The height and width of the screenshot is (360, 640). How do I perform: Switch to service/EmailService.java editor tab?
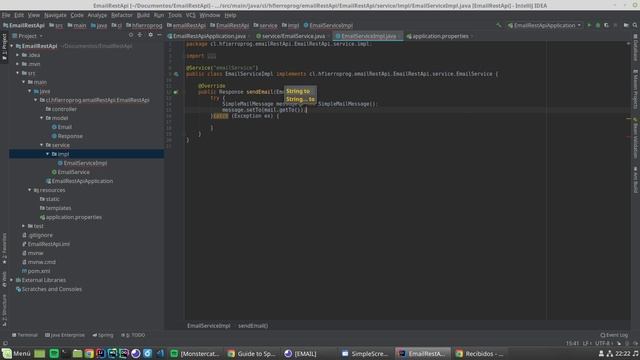coord(293,36)
